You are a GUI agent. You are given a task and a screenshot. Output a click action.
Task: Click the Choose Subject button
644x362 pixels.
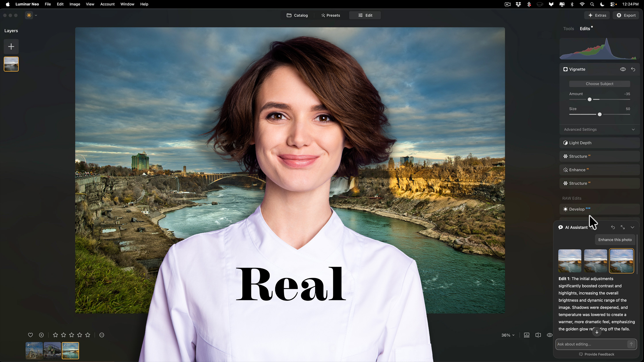tap(599, 84)
